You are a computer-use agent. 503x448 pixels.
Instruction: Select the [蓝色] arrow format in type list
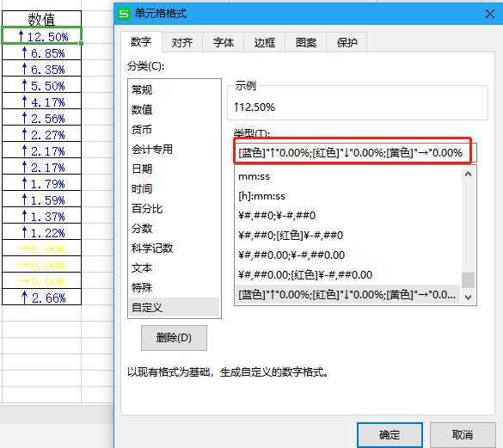(348, 294)
